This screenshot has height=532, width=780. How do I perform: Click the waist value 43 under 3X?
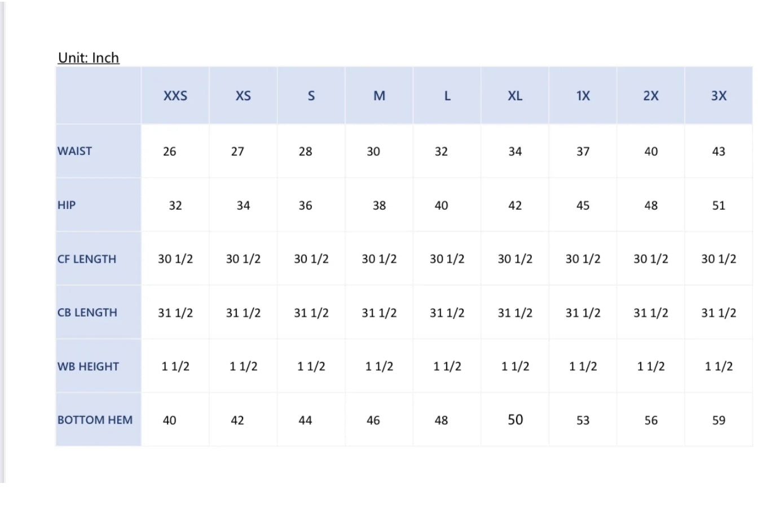tap(719, 152)
